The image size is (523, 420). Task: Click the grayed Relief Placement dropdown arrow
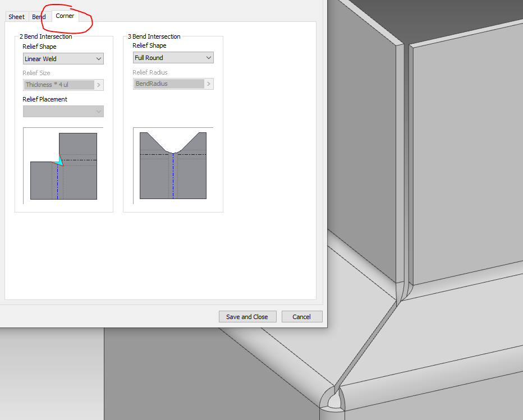click(99, 111)
